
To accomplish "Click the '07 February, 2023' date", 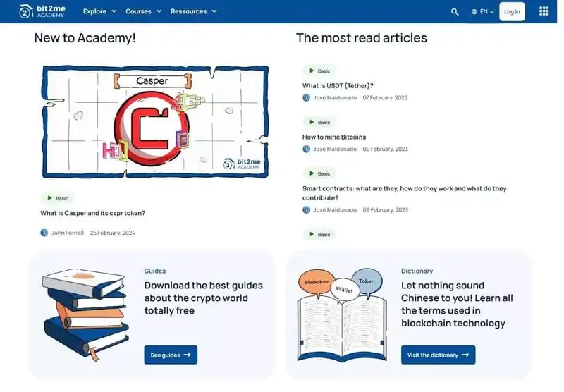I will tap(385, 97).
